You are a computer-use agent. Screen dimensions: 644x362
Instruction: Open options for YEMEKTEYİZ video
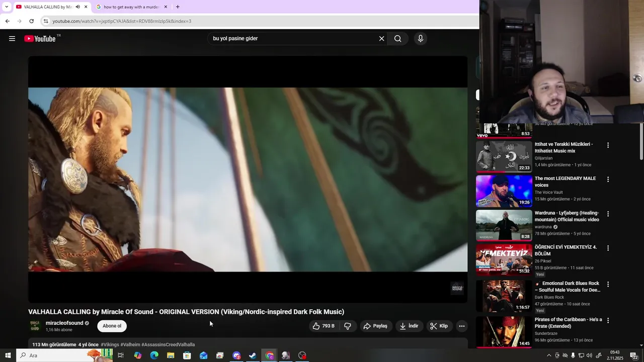pyautogui.click(x=608, y=248)
